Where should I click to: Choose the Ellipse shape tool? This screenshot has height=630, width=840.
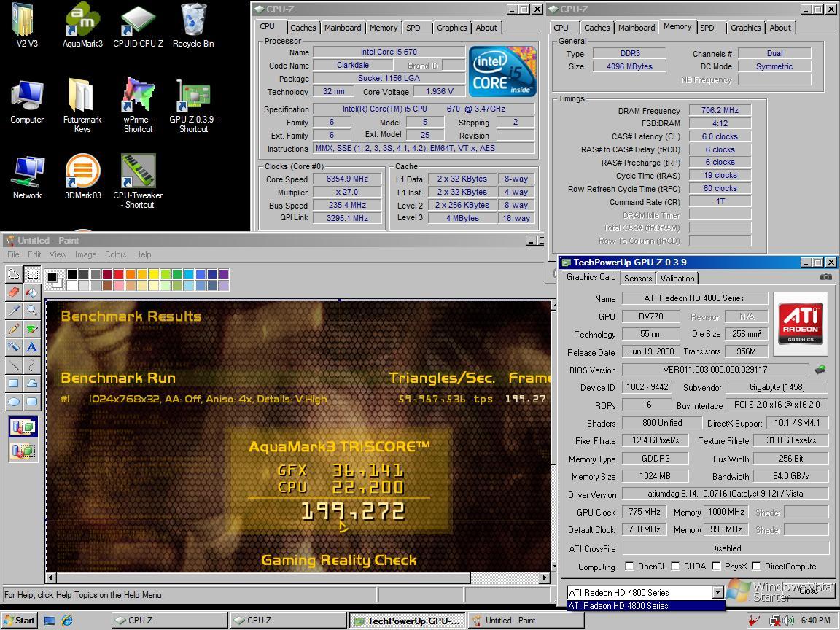[x=14, y=401]
